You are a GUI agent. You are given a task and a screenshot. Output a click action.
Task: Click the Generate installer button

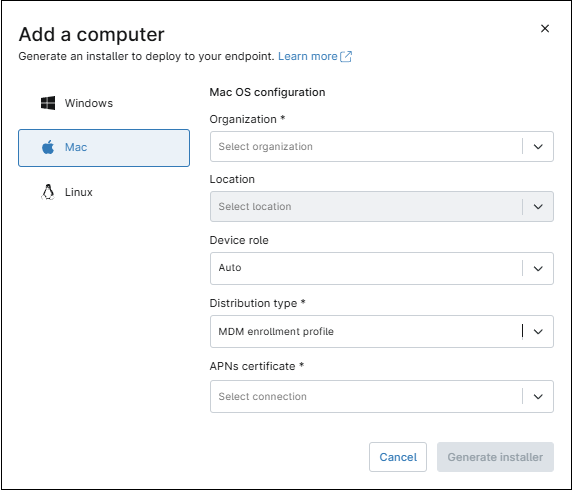495,457
